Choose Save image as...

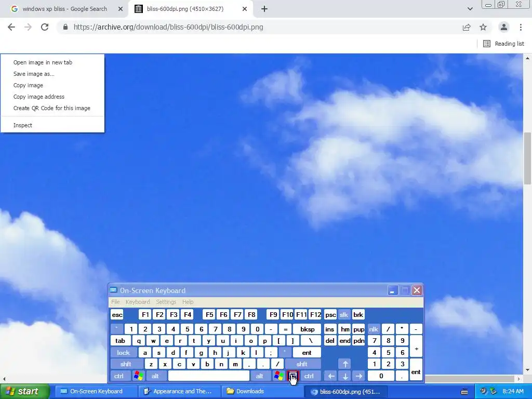tap(52, 74)
